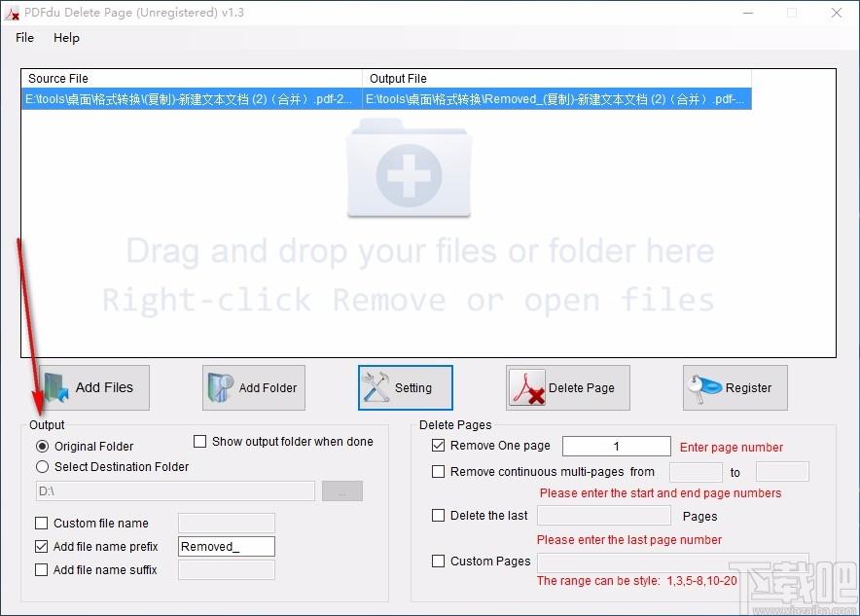This screenshot has height=616, width=860.
Task: Click the Custom Pages range field
Action: 673,562
